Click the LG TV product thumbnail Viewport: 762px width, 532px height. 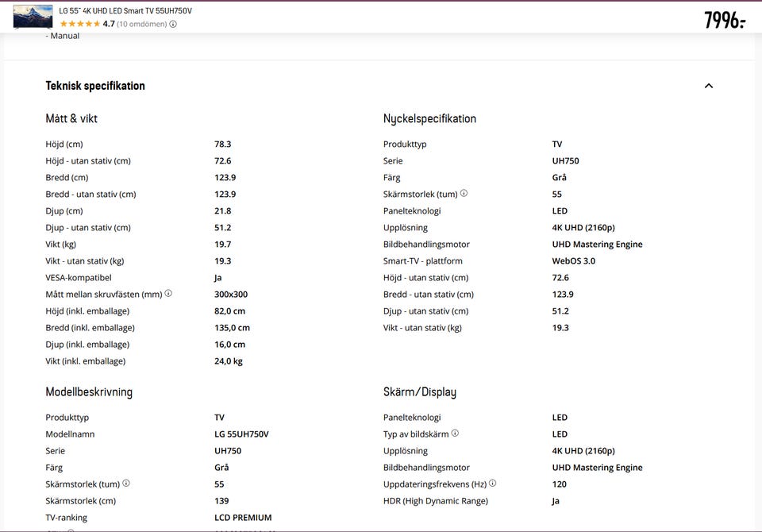click(x=33, y=17)
